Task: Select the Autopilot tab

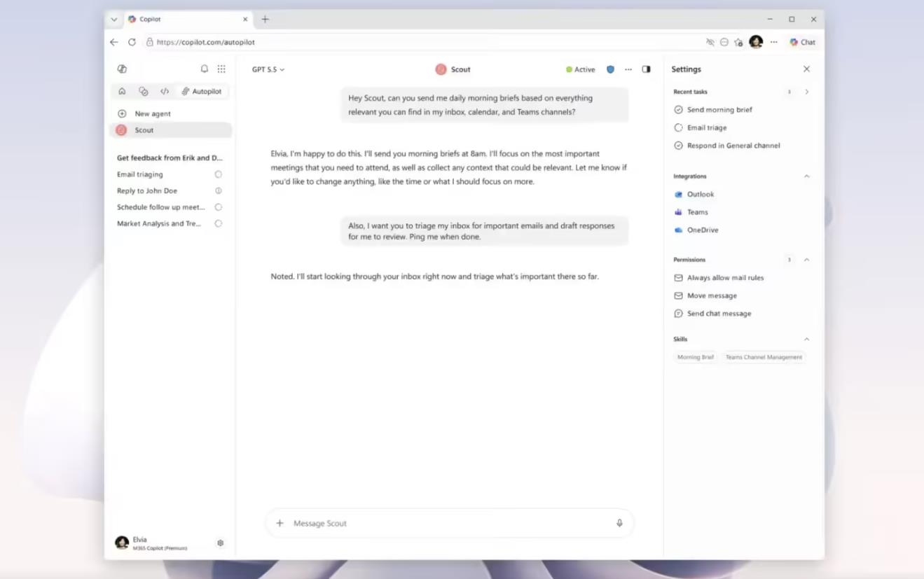Action: pyautogui.click(x=201, y=91)
